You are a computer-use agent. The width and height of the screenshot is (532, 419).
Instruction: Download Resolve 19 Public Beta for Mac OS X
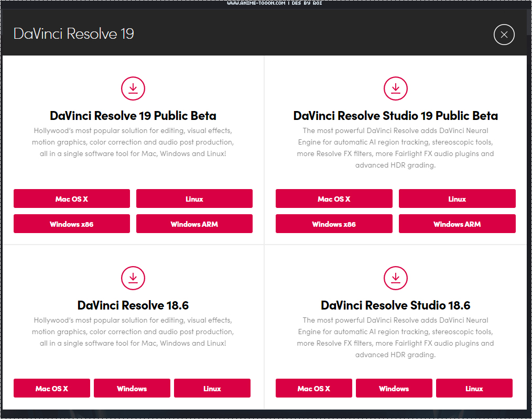(x=72, y=199)
